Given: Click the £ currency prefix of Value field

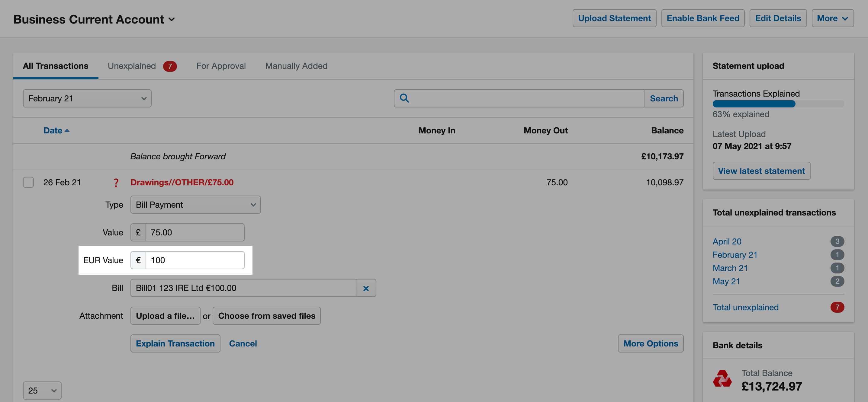Looking at the screenshot, I should (x=138, y=232).
